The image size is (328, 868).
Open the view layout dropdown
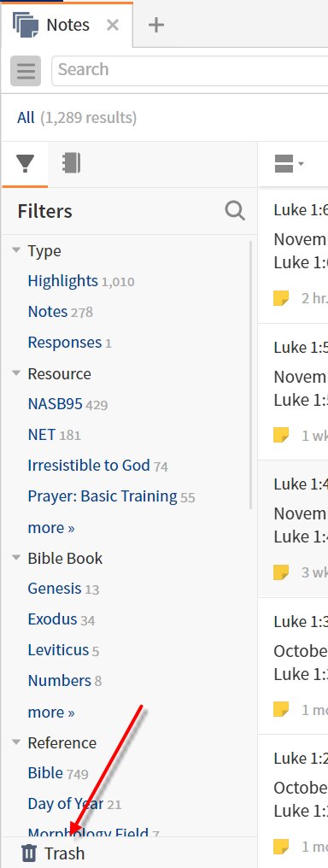(289, 164)
